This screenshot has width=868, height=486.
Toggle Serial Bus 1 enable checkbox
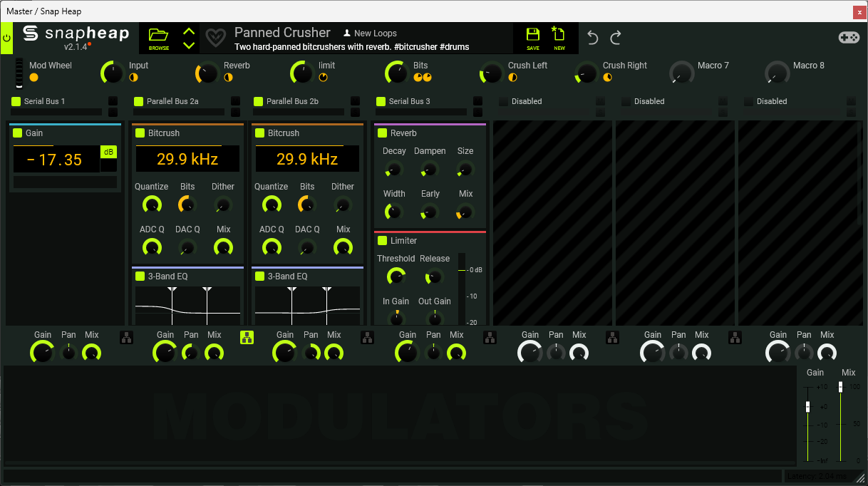click(16, 101)
